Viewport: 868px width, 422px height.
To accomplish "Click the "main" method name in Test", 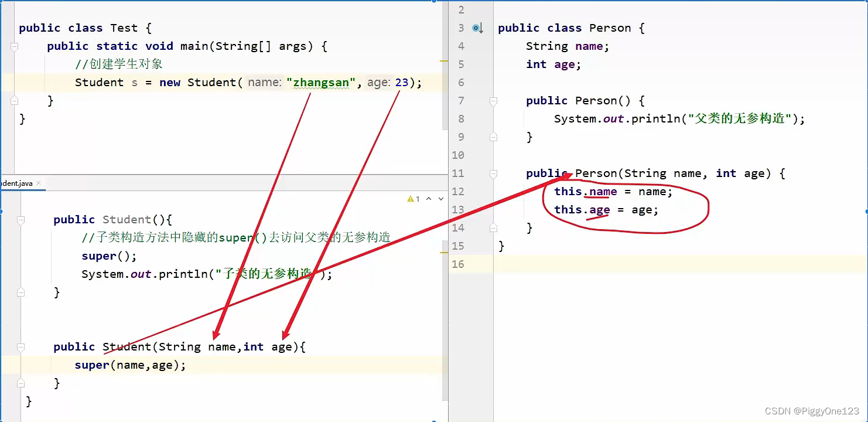I will 194,46.
